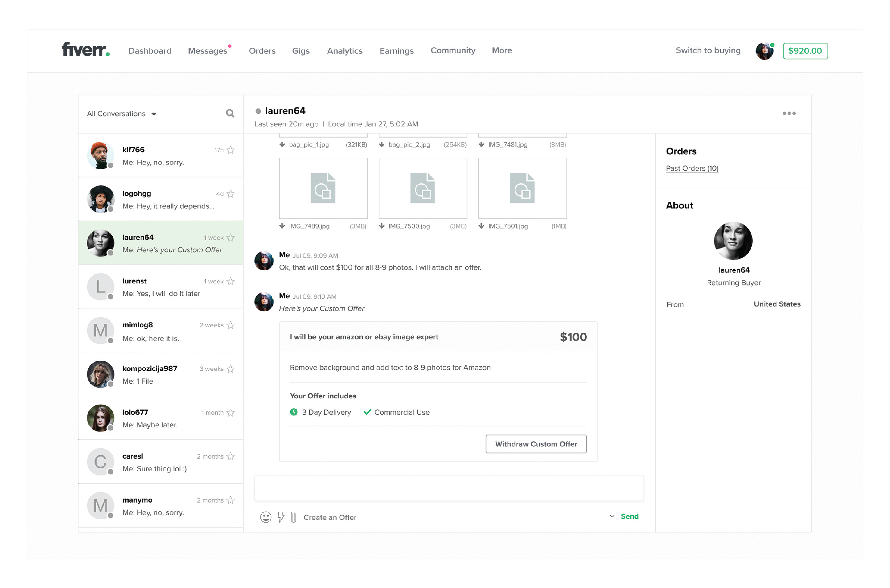Click Withdraw Custom Offer button

click(536, 444)
